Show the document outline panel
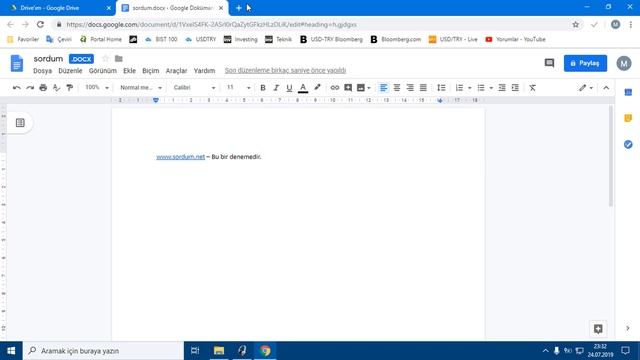This screenshot has height=360, width=640. 20,123
